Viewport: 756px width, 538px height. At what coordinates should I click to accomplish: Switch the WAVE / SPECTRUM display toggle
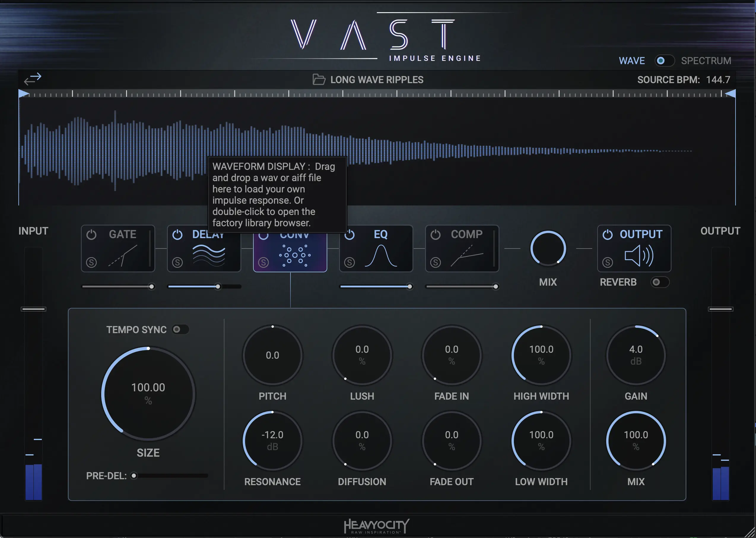[664, 61]
